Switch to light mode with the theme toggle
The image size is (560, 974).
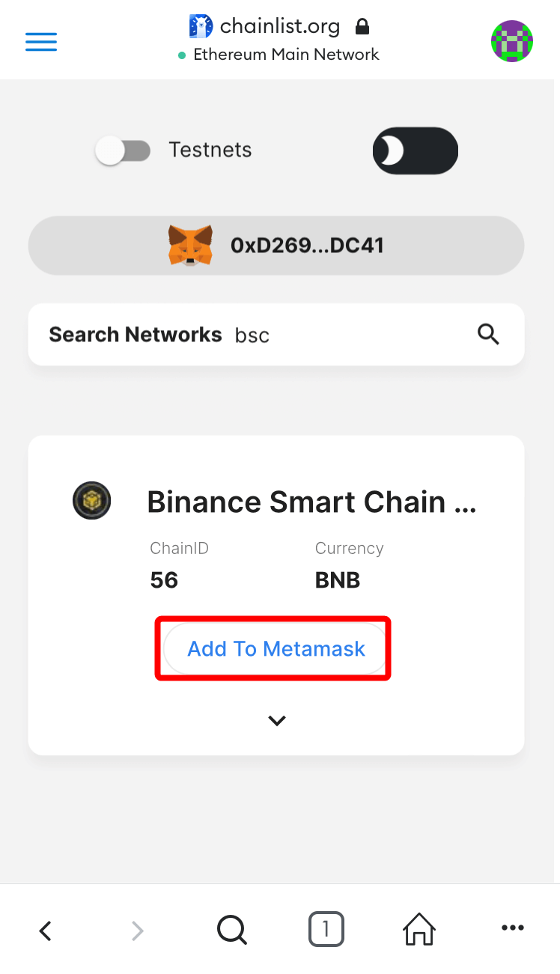pos(415,150)
